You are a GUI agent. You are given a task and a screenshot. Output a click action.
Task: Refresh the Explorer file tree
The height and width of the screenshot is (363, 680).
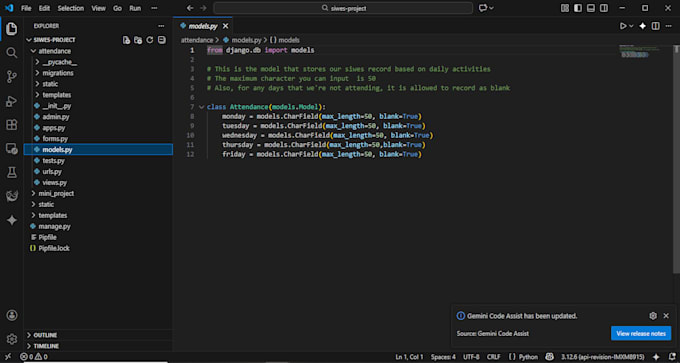point(150,40)
